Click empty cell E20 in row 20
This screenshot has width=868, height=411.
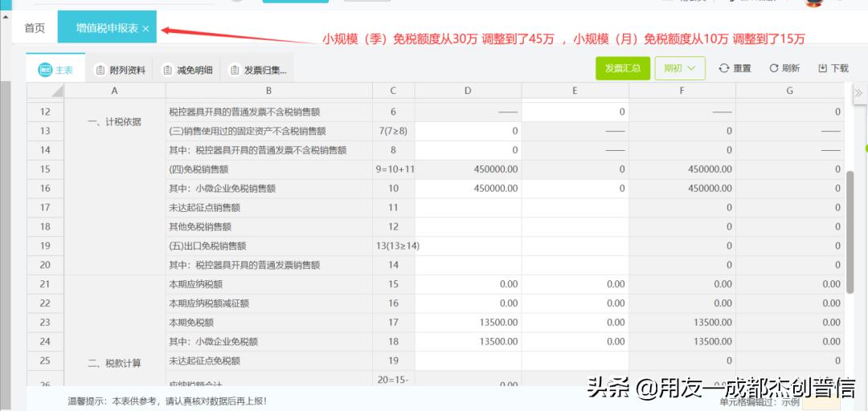(575, 265)
